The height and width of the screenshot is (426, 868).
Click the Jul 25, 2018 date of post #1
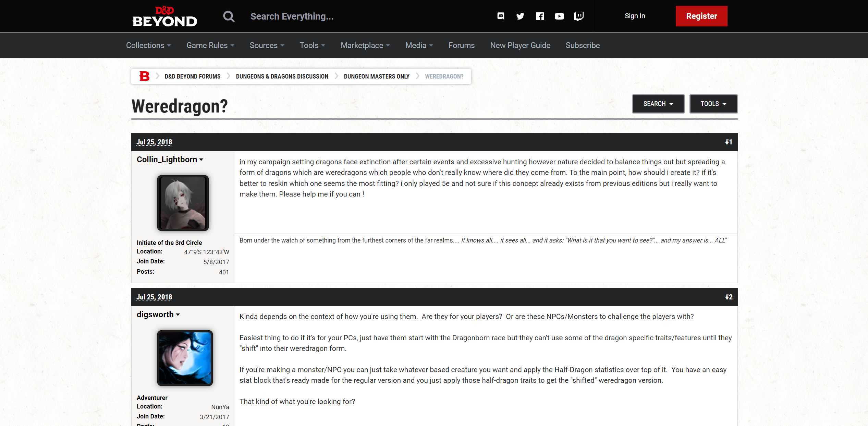pyautogui.click(x=154, y=142)
